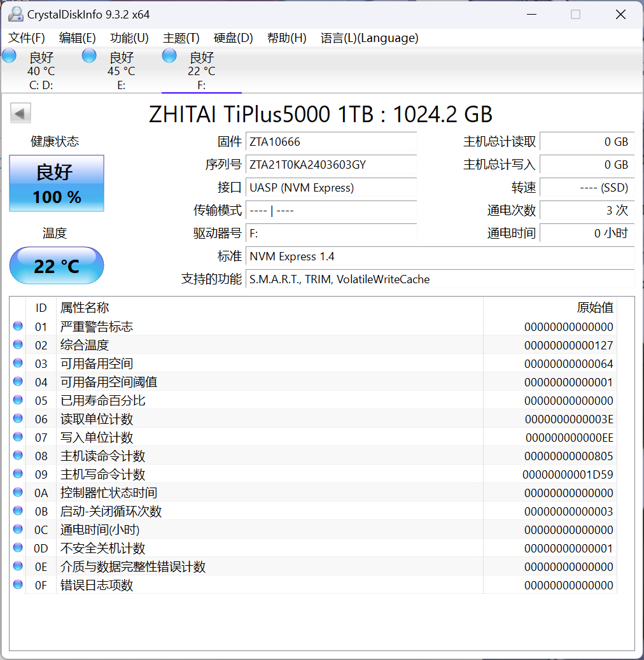Open the 主题(T) theme menu
The height and width of the screenshot is (660, 644).
(x=181, y=38)
